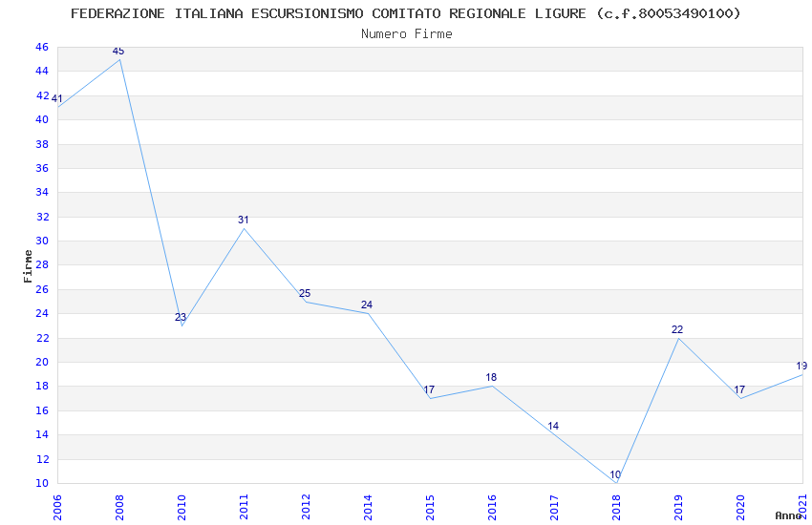
Task: Click the 28 y-axis tick value
Action: [x=42, y=264]
